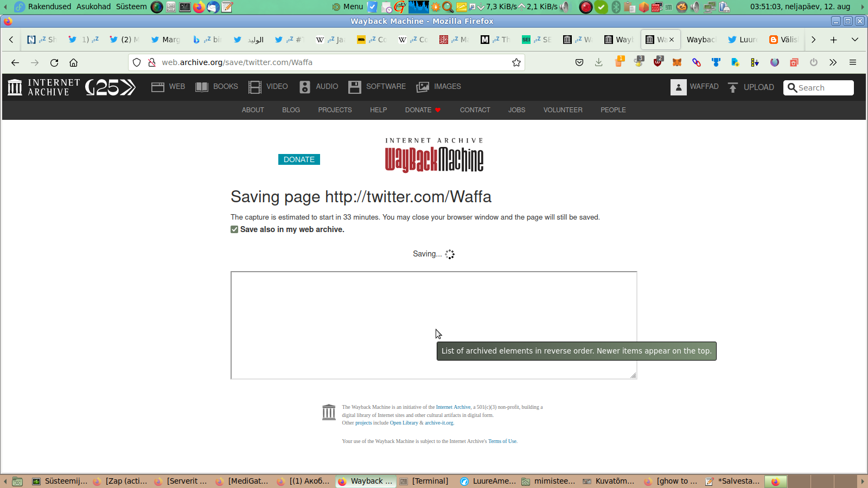Open the Terminal window from taskbar
This screenshot has width=868, height=488.
pyautogui.click(x=425, y=481)
